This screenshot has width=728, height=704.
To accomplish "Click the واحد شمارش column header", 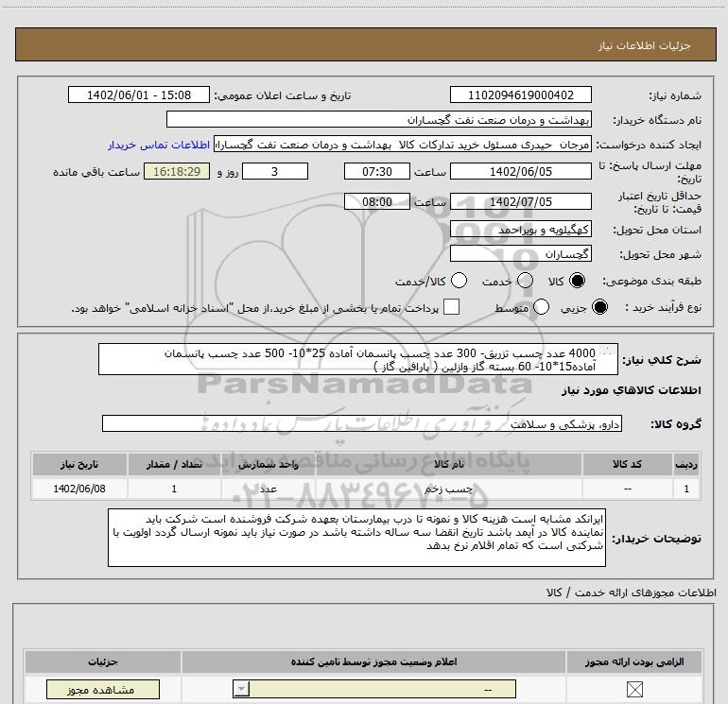I will coord(269,464).
